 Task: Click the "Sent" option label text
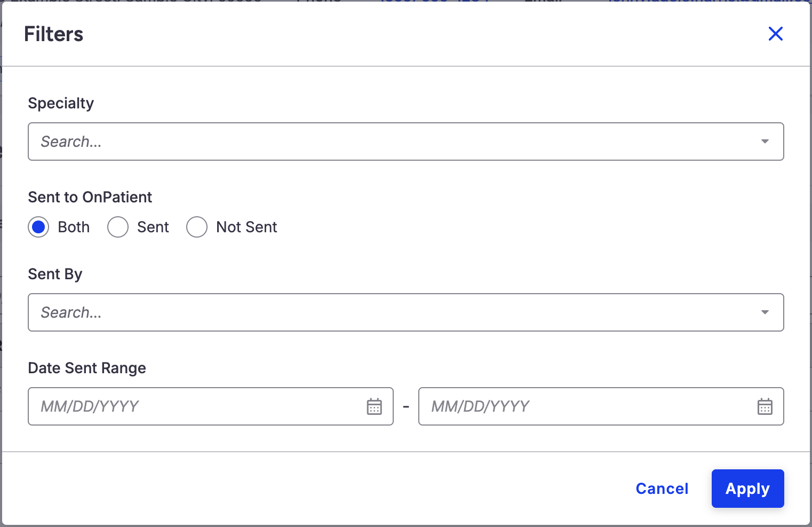click(153, 227)
